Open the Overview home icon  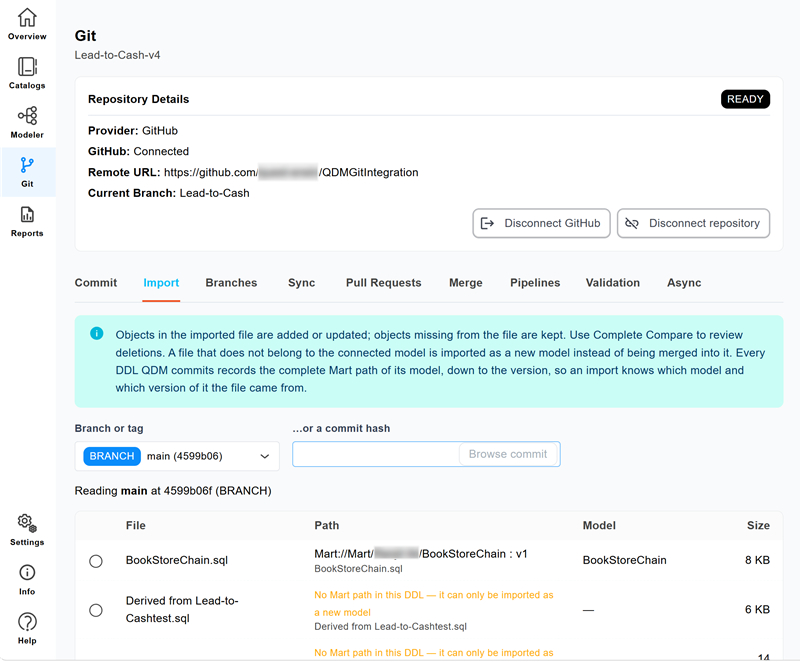tap(27, 18)
